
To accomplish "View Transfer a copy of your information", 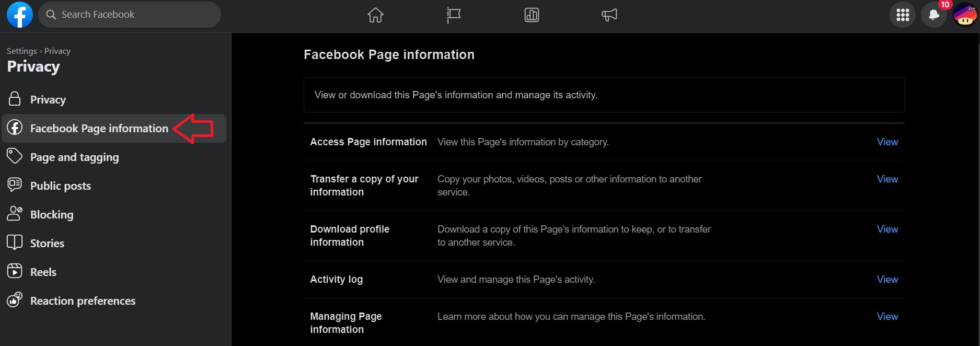I will point(887,179).
